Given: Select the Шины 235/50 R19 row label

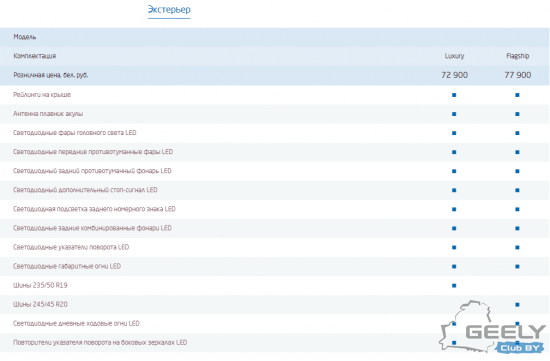Looking at the screenshot, I should [x=40, y=285].
